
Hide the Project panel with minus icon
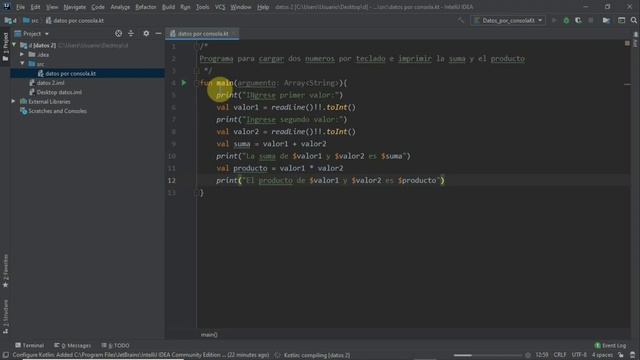(158, 33)
